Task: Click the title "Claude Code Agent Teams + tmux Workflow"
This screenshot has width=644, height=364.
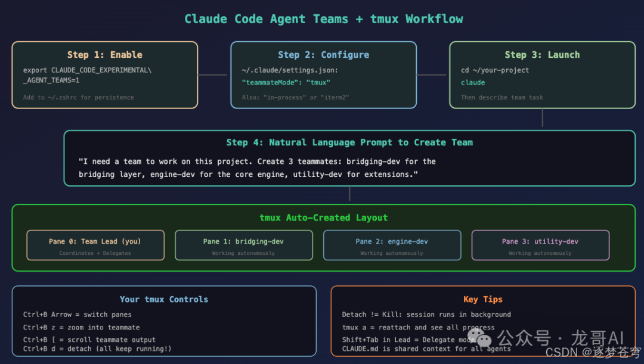Action: point(324,19)
